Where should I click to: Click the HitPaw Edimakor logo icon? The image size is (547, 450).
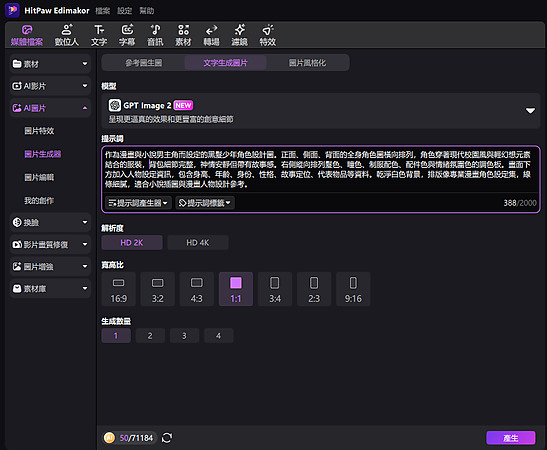click(x=13, y=10)
